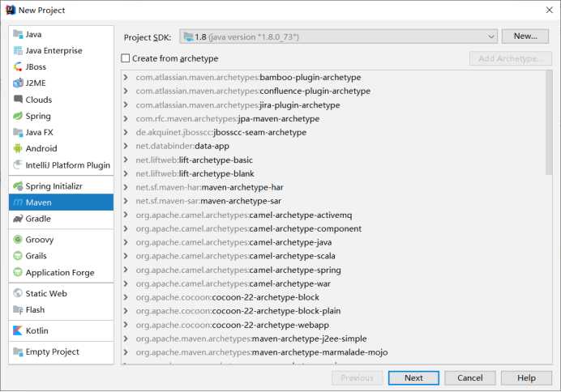561x392 pixels.
Task: Click the Cancel button
Action: pyautogui.click(x=469, y=377)
